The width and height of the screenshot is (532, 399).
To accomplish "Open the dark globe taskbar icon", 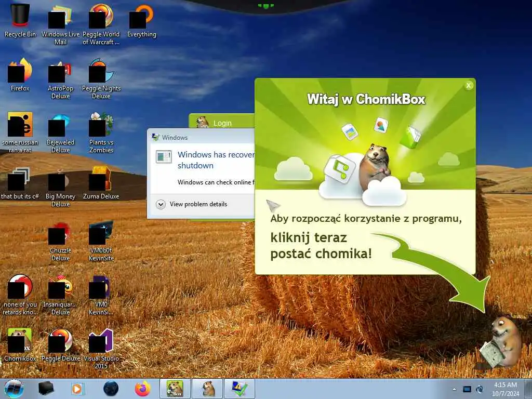I will 111,389.
